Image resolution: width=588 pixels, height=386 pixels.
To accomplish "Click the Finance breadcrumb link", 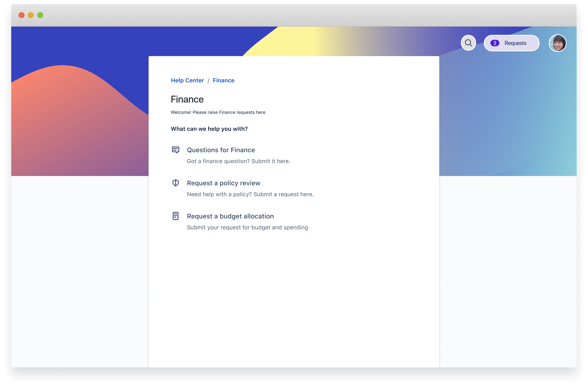I will coord(223,80).
